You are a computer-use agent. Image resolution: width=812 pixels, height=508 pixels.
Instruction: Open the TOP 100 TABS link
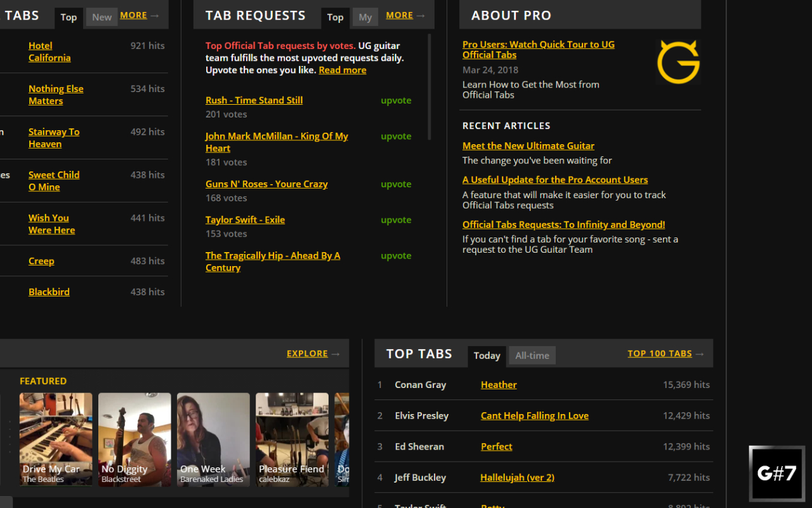pos(660,353)
